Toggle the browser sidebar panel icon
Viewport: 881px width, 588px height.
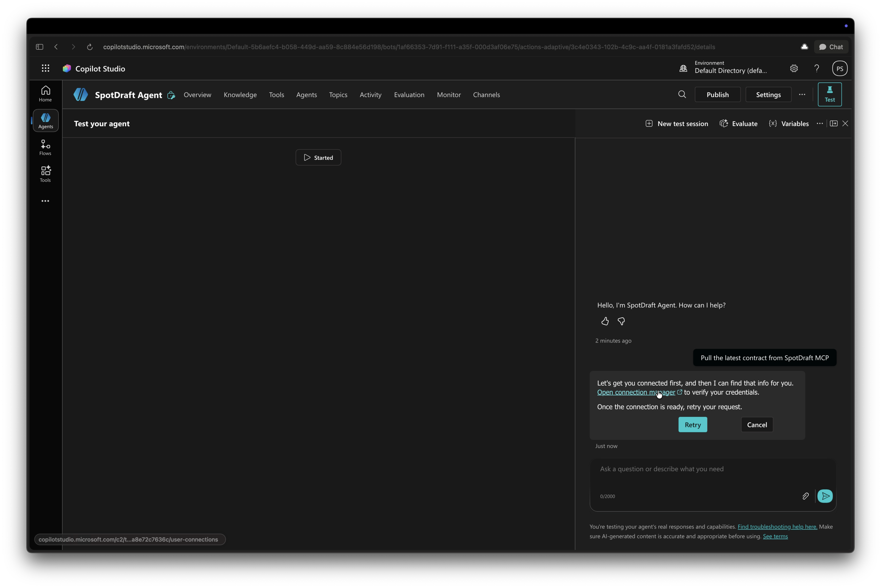pyautogui.click(x=39, y=47)
